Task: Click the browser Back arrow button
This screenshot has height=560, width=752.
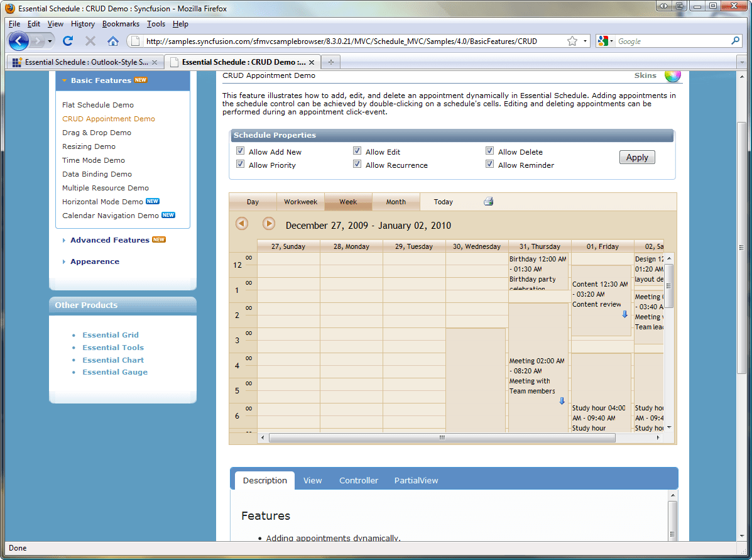Action: click(x=19, y=41)
